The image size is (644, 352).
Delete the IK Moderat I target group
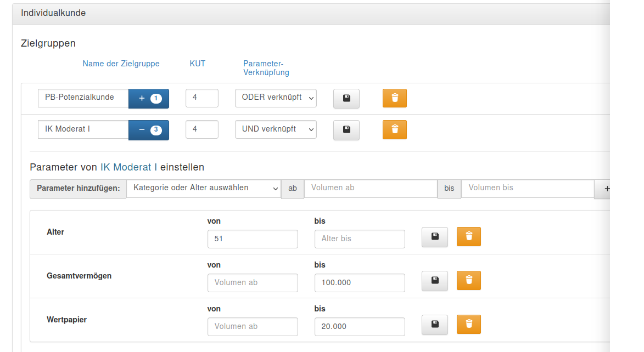click(x=394, y=130)
